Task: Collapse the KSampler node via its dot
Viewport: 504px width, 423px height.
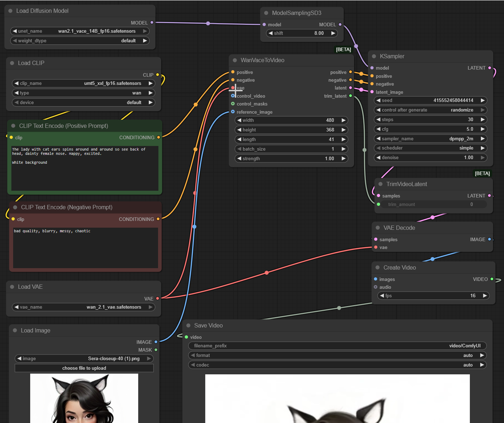Action: pos(374,56)
